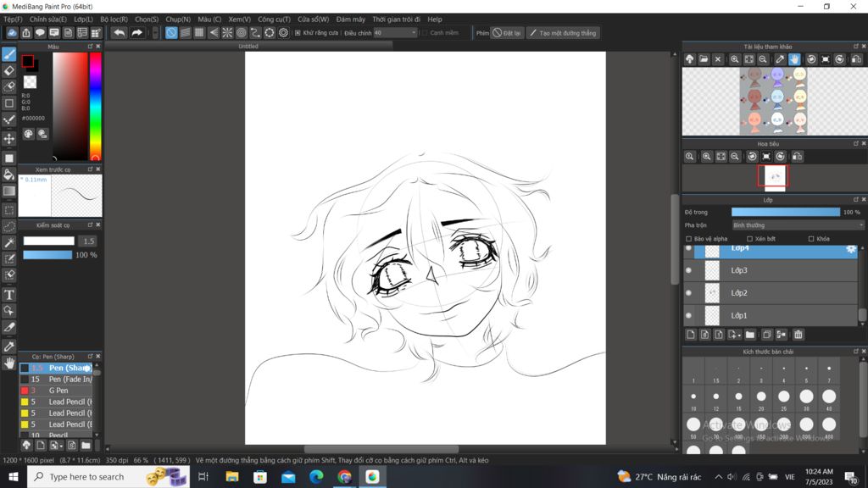This screenshot has height=488, width=868.
Task: Open the Lớp4 layer settings gear
Action: [851, 249]
